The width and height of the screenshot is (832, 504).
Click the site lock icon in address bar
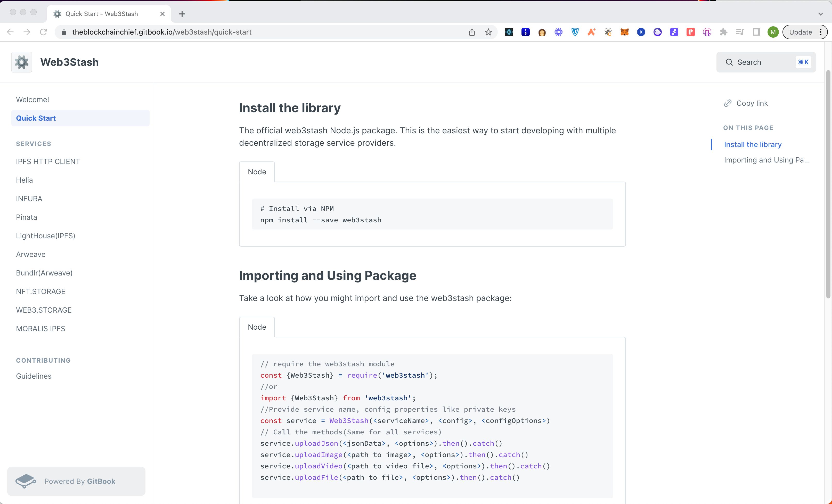click(64, 32)
